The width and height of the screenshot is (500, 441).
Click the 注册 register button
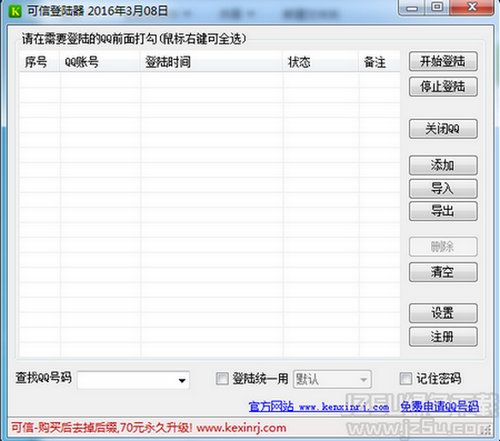click(x=443, y=337)
